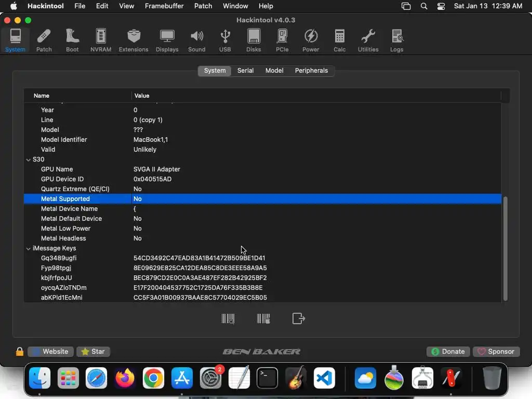Collapse the S30 group

tap(28, 159)
